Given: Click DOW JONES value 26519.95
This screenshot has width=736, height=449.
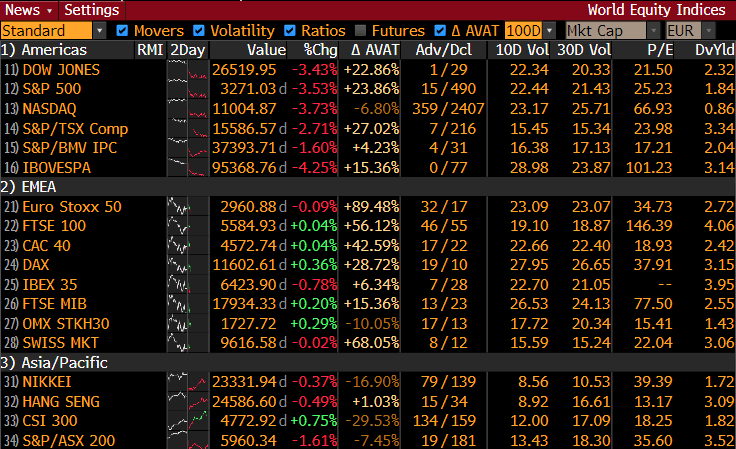Looking at the screenshot, I should click(x=244, y=70).
